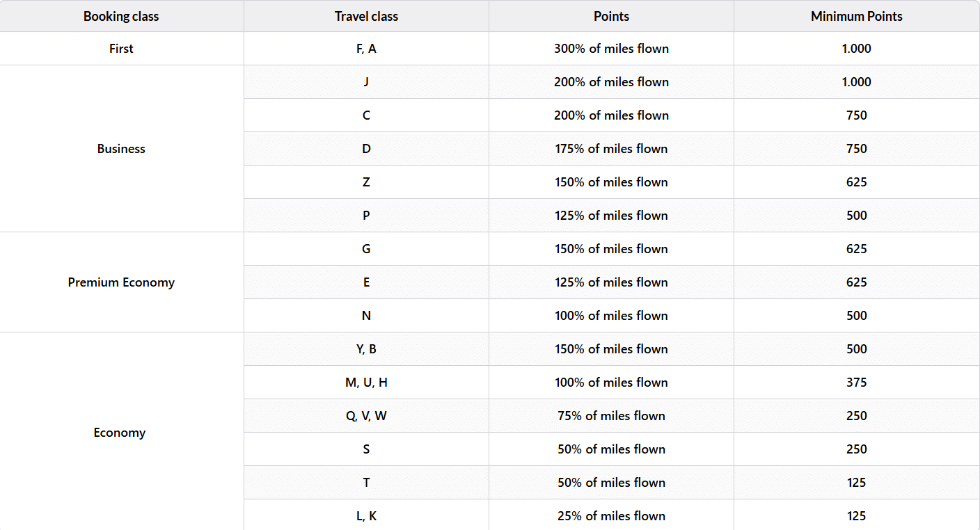Image resolution: width=980 pixels, height=530 pixels.
Task: Click the Booking class column header
Action: 121,16
